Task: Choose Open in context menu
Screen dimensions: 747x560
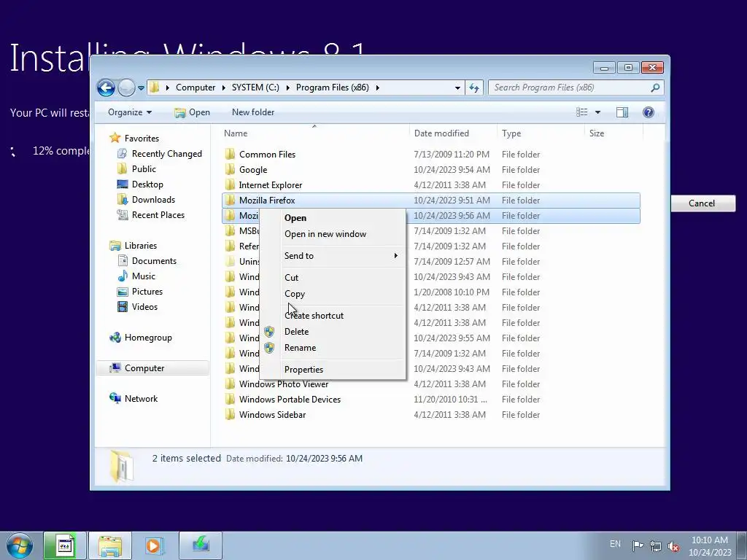Action: (x=333, y=218)
